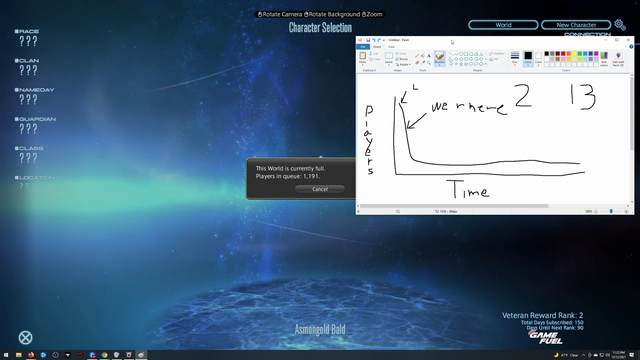The width and height of the screenshot is (640, 360).
Task: Click the Redo arrow in Paint title bar
Action: click(x=379, y=40)
